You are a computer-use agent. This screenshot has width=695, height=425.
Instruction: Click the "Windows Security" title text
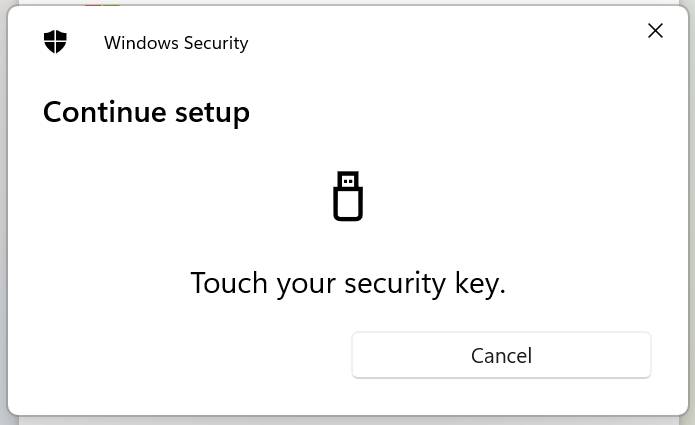click(x=176, y=43)
